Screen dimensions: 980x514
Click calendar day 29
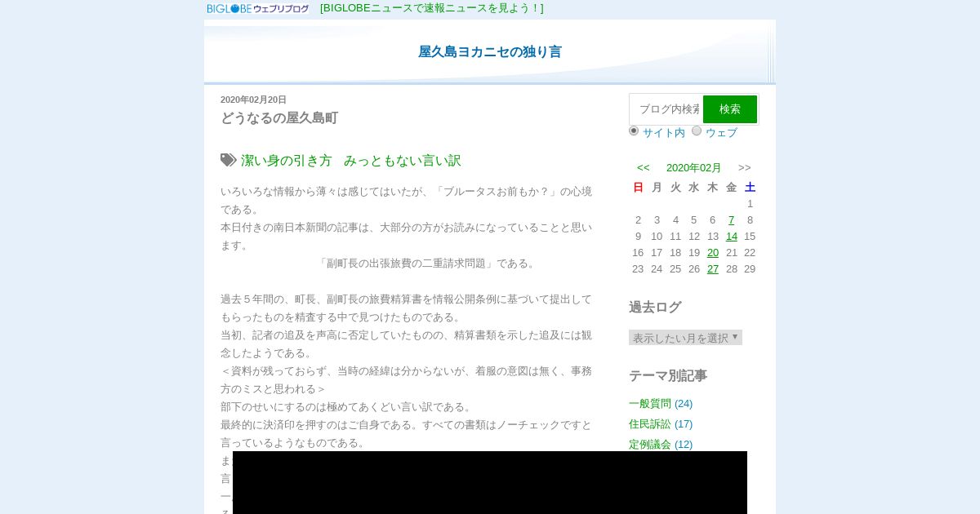pos(750,268)
